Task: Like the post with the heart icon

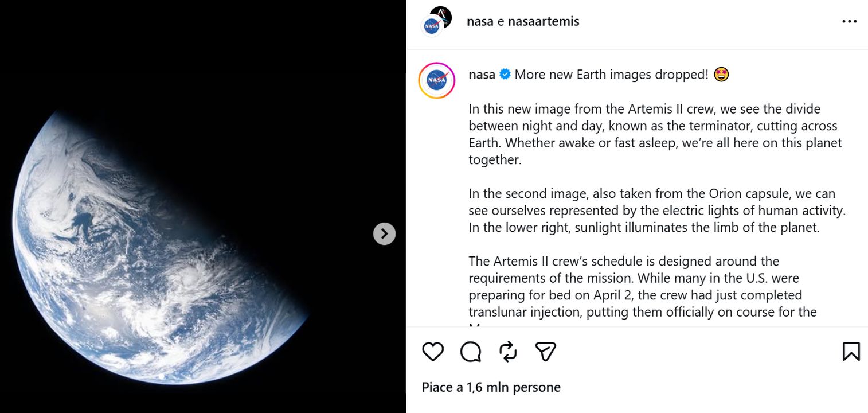Action: pyautogui.click(x=433, y=352)
